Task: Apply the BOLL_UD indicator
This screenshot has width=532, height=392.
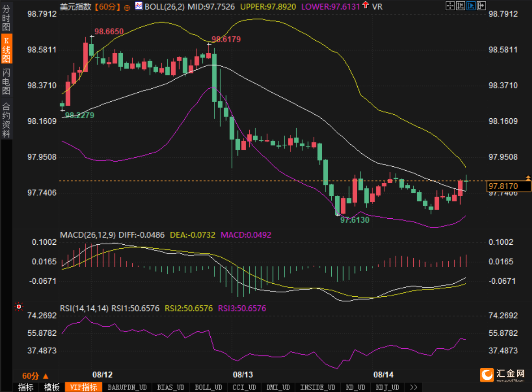Action: (209, 387)
